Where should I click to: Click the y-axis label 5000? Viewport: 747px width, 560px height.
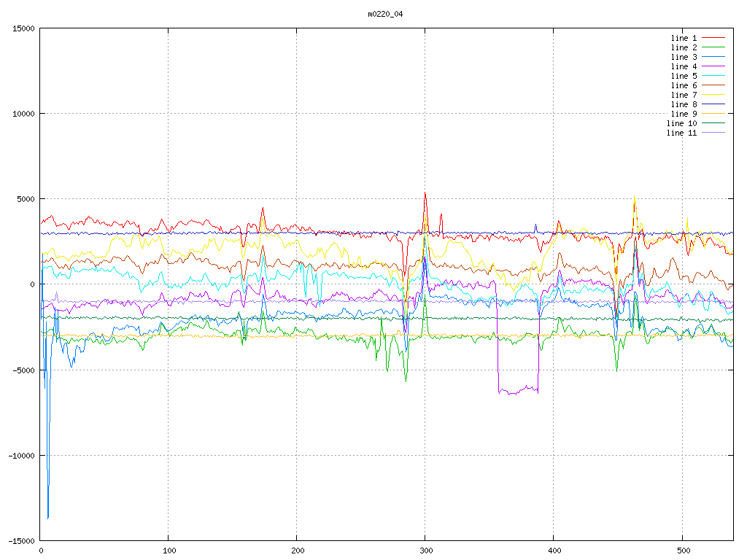[x=26, y=199]
